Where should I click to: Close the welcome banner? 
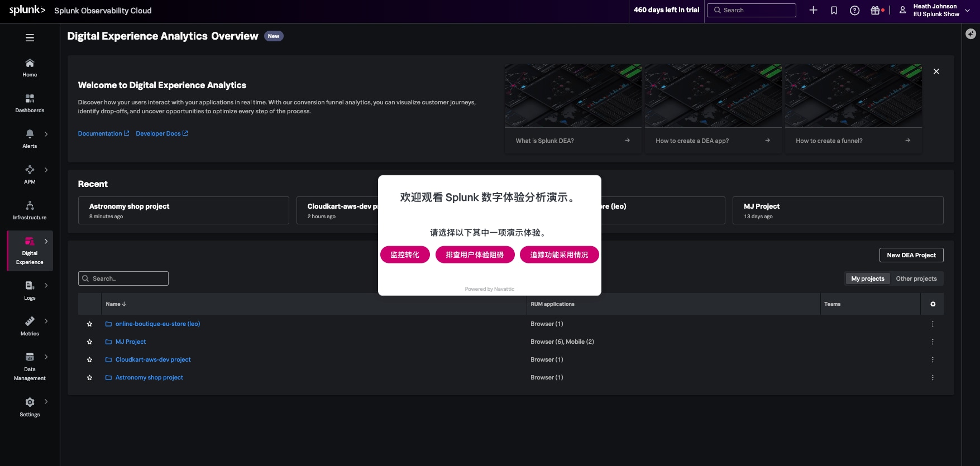click(936, 71)
